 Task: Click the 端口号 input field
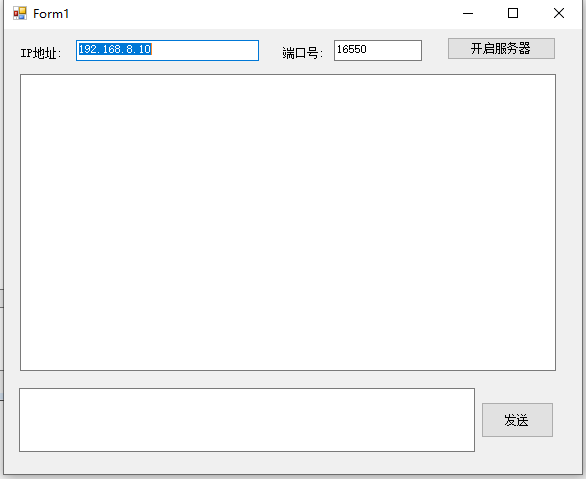(378, 50)
